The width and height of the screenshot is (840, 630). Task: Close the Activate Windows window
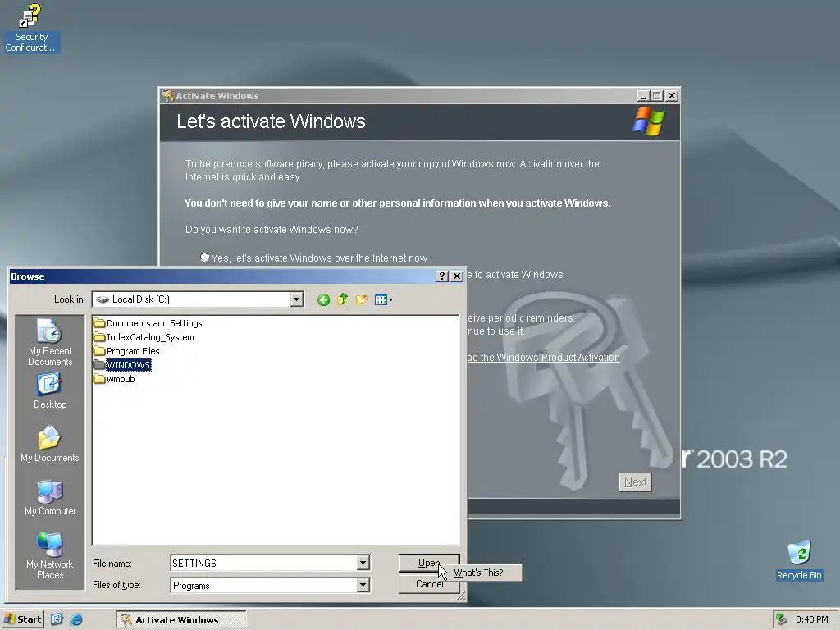click(672, 96)
